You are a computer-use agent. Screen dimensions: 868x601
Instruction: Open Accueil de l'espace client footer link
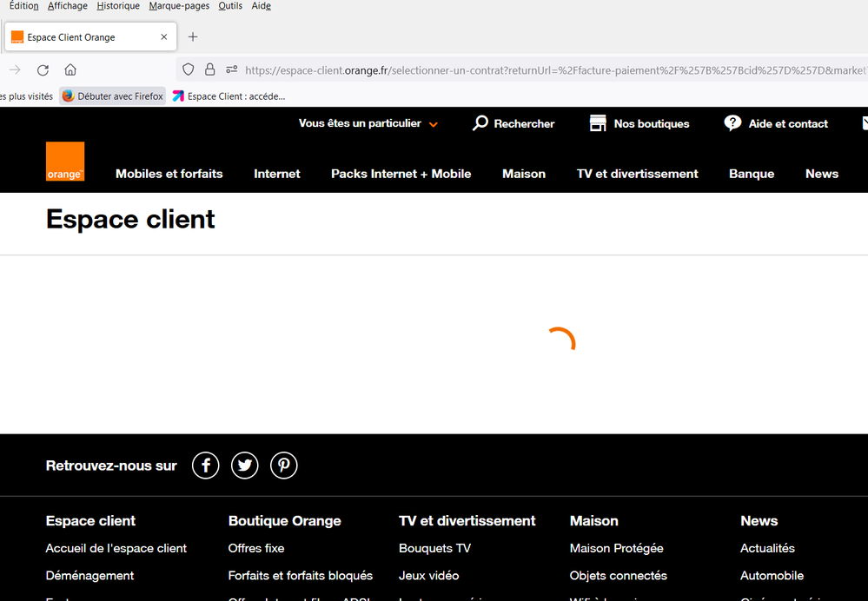[116, 548]
